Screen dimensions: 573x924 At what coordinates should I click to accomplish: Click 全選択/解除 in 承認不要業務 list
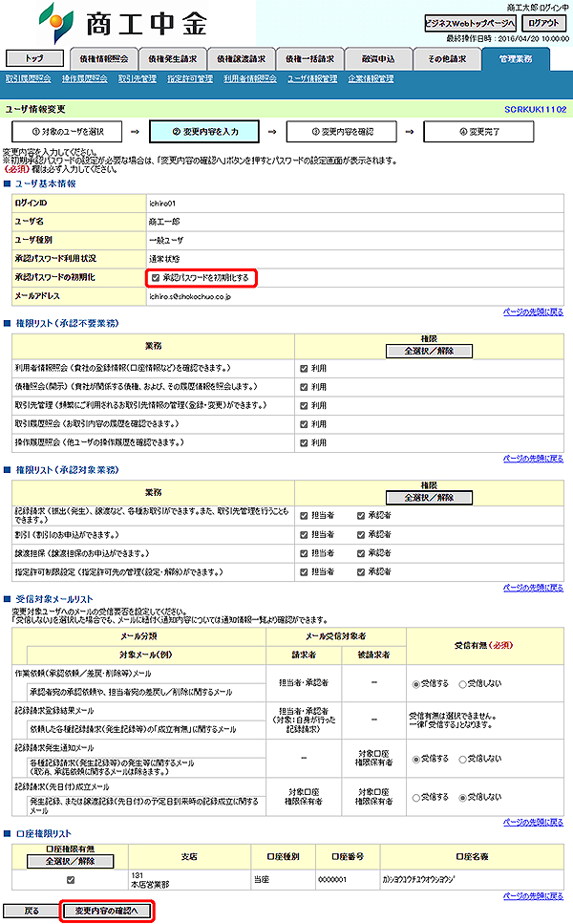coord(430,351)
